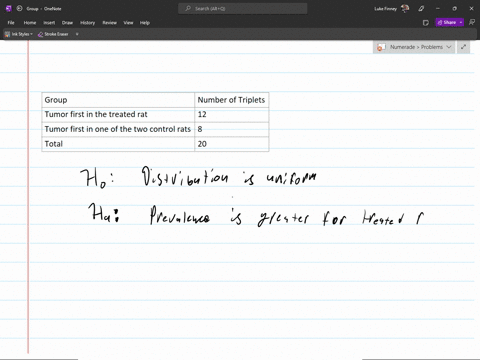
Task: Click the Group header cell
Action: coord(118,100)
